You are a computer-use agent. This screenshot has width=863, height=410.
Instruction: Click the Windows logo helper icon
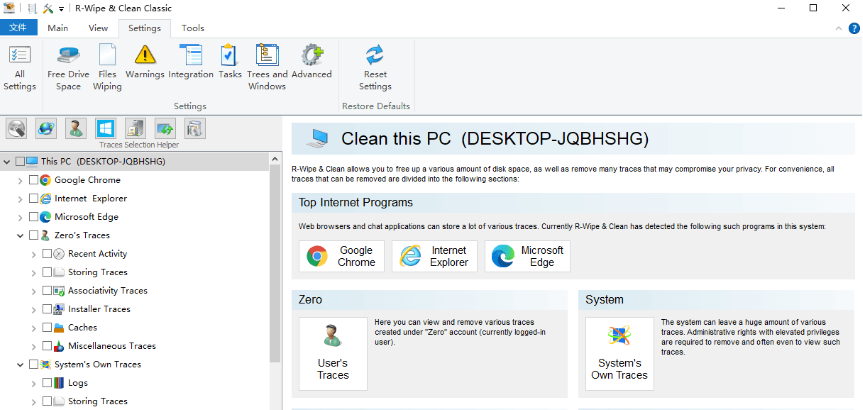coord(106,129)
